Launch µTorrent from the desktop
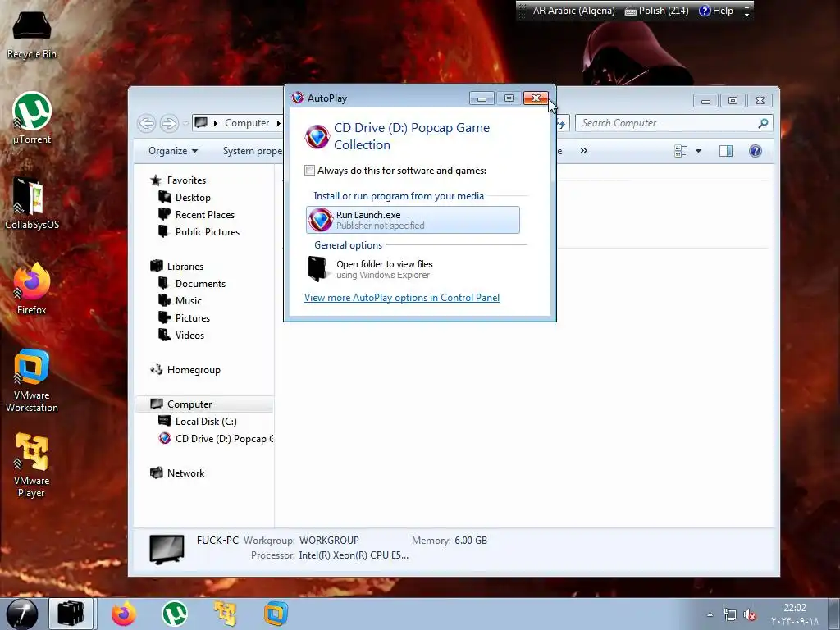Image resolution: width=840 pixels, height=630 pixels. click(32, 119)
